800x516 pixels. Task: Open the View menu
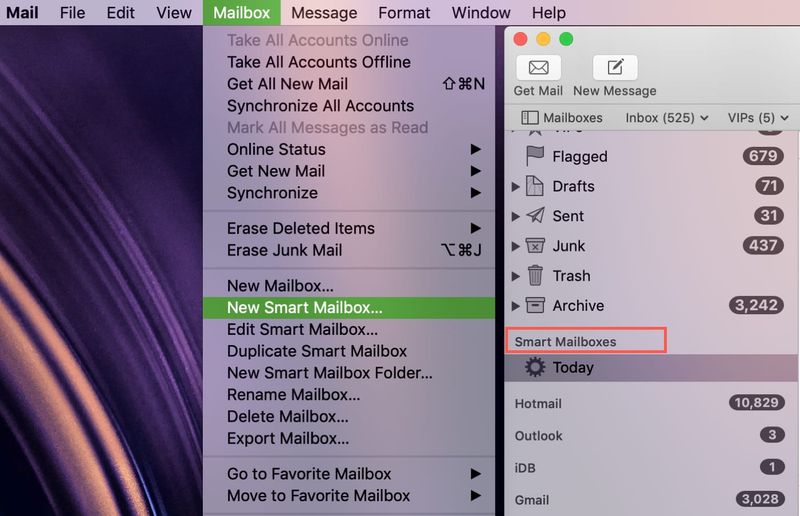[173, 12]
